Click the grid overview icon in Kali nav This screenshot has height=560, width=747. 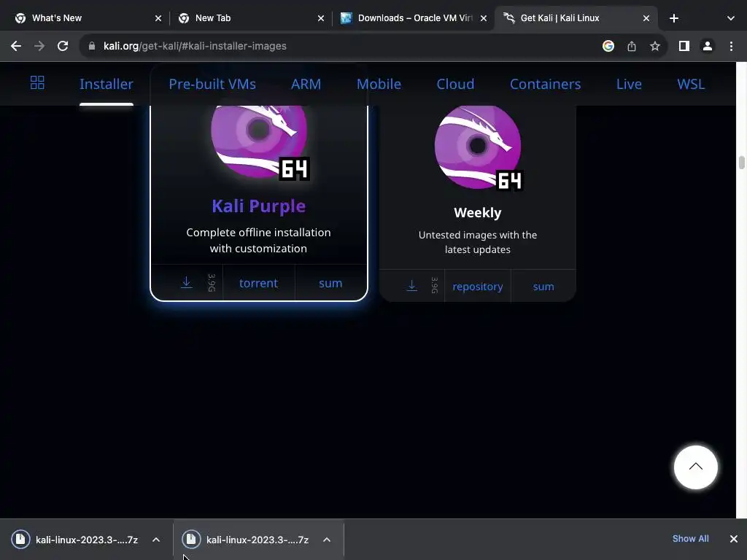pyautogui.click(x=37, y=83)
